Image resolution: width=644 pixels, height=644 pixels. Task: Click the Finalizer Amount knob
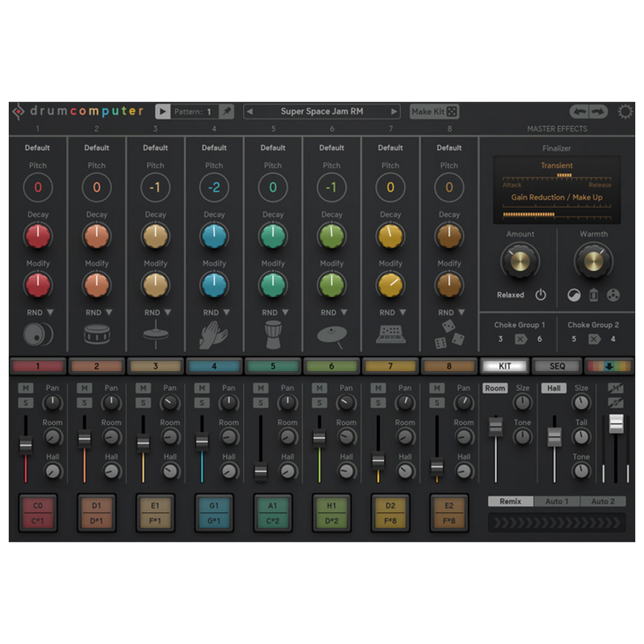[x=520, y=261]
